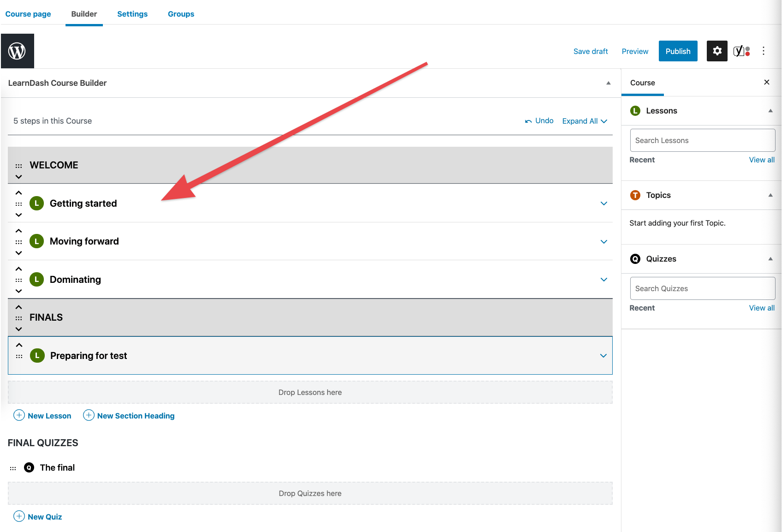Click the green L icon beside Moving forward

[36, 241]
